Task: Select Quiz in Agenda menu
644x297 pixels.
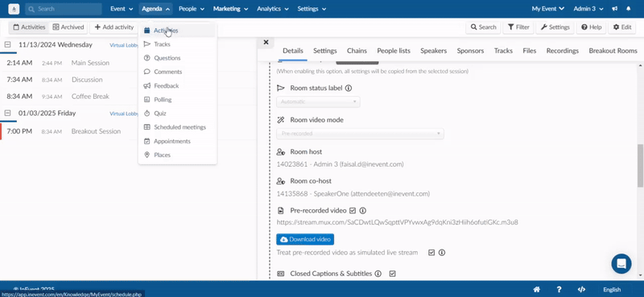Action: pyautogui.click(x=177, y=113)
